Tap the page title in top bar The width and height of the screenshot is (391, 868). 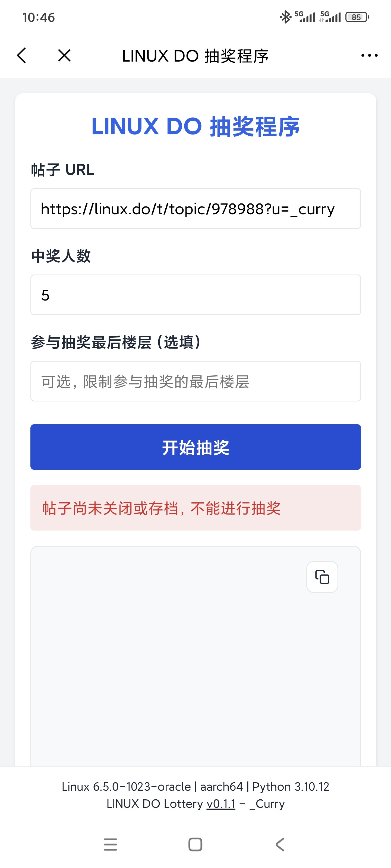pyautogui.click(x=195, y=56)
